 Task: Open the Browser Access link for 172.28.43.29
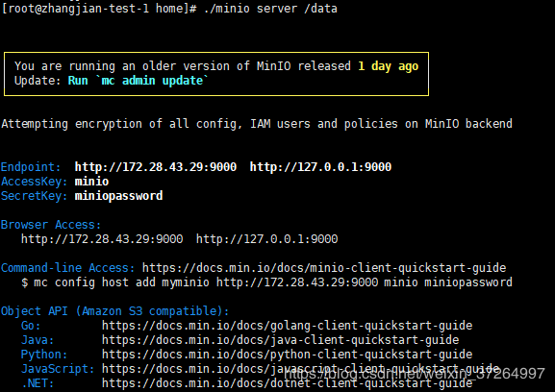[x=102, y=239]
